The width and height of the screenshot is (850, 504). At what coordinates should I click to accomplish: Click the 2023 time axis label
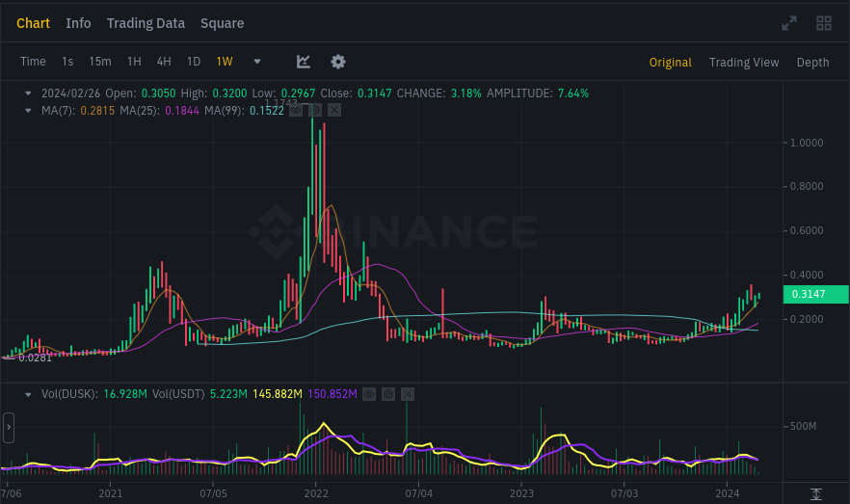[x=521, y=493]
